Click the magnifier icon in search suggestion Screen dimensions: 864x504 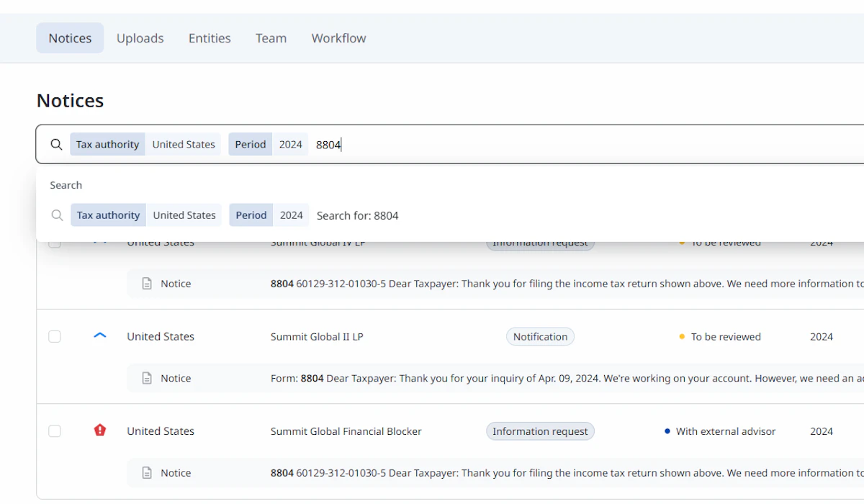(57, 215)
